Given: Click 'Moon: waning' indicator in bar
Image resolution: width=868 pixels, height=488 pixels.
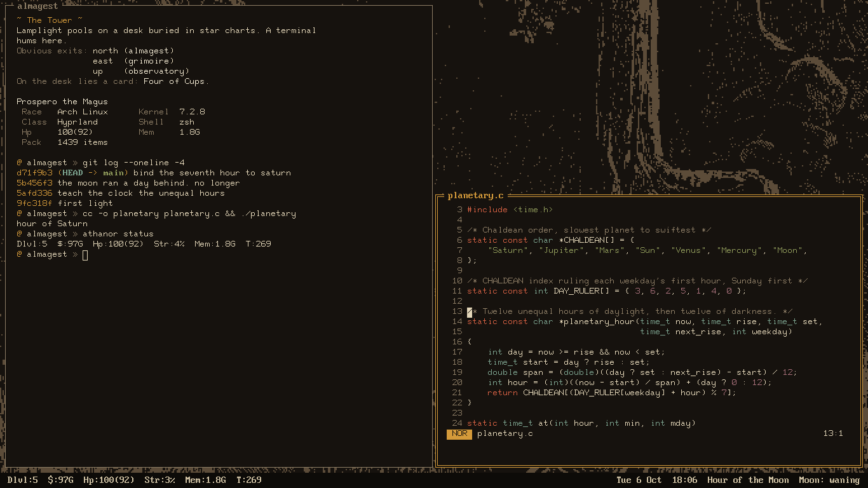Looking at the screenshot, I should [829, 480].
